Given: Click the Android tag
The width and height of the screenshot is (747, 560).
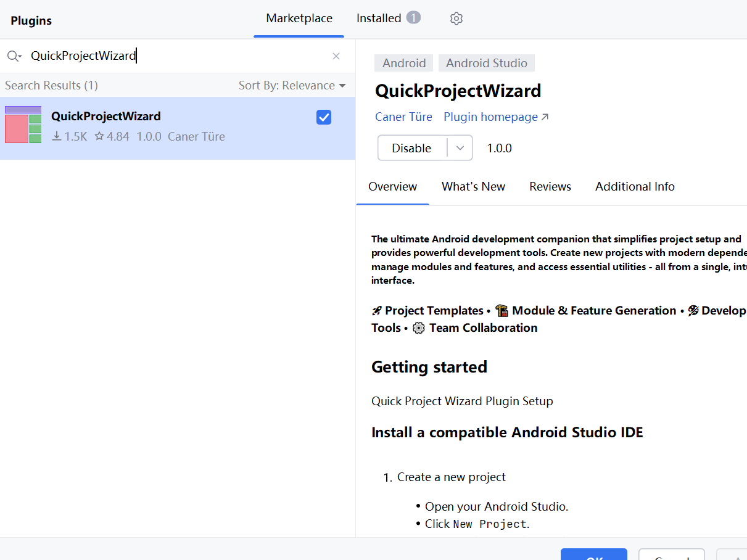Looking at the screenshot, I should 404,63.
